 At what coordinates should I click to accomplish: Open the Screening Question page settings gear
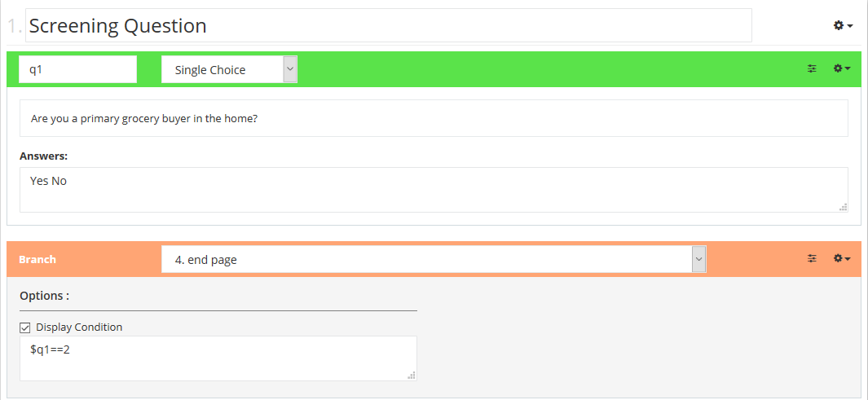coord(842,26)
